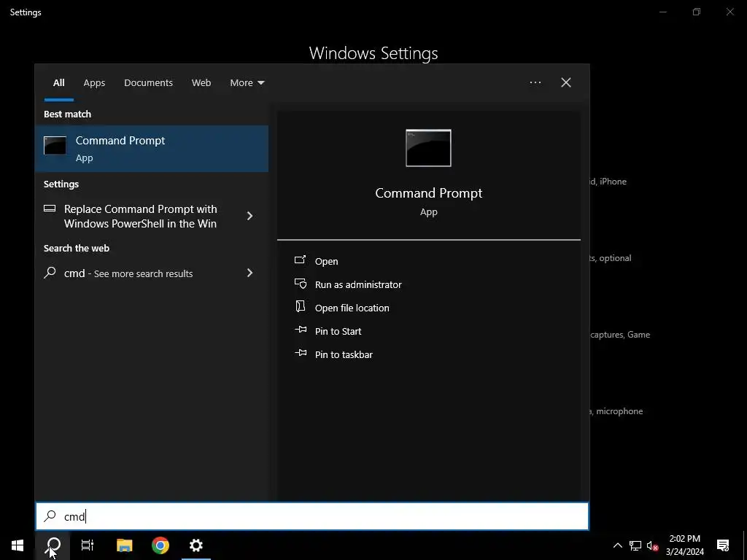
Task: Open the notification Action Center
Action: (x=723, y=545)
